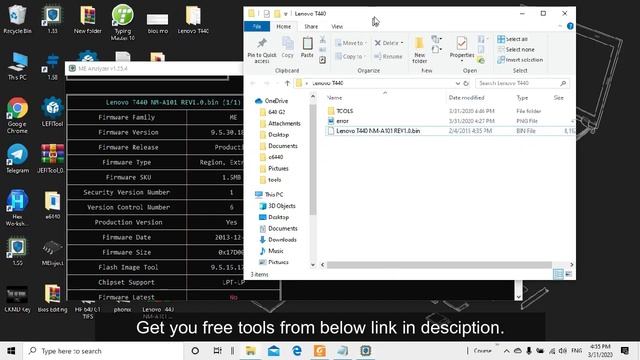Click Invert selection in ribbon
This screenshot has height=360, width=640.
520,60
